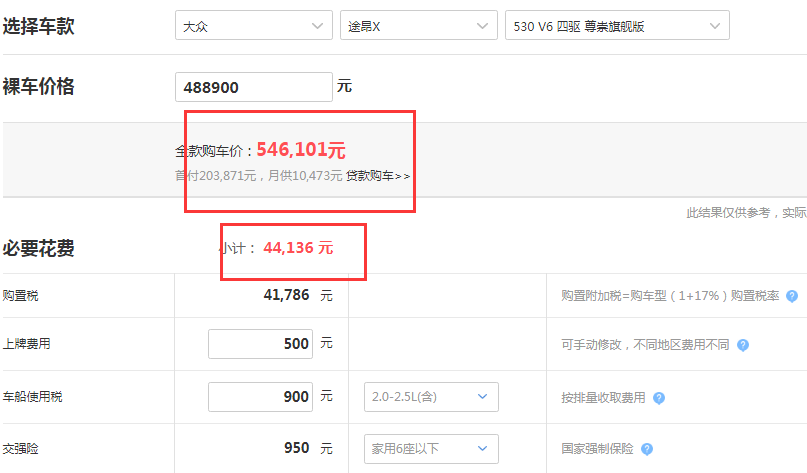Click the 上牌费用 row label
807x473 pixels.
pos(27,344)
